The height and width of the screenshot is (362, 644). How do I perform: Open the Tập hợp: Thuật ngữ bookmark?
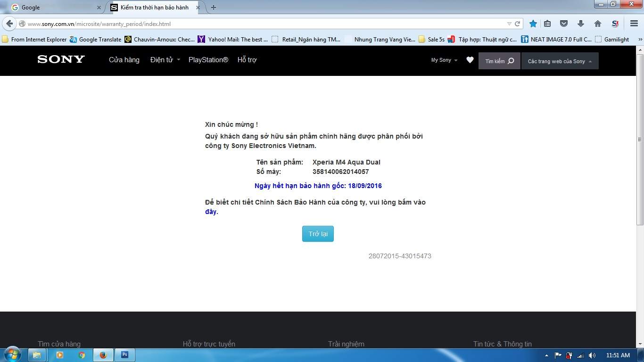(x=482, y=40)
